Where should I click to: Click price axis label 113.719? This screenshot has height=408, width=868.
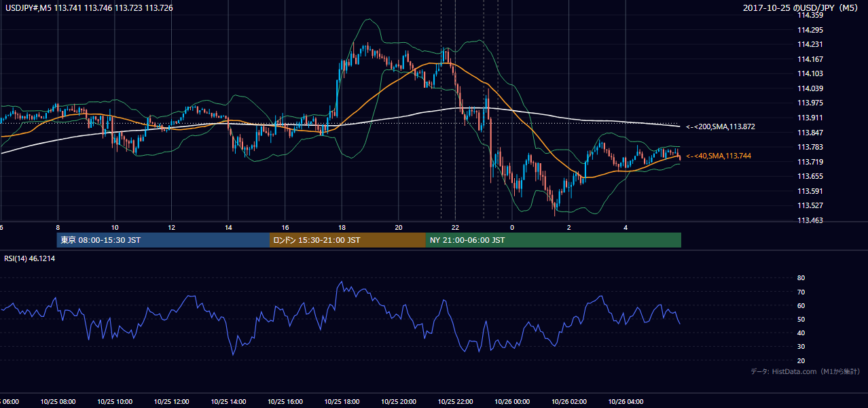811,162
